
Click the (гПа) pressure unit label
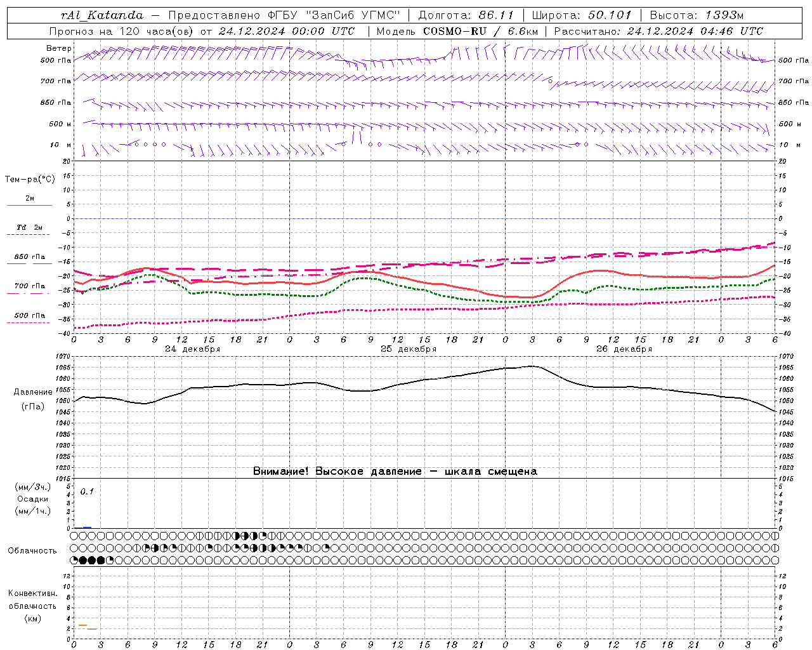tap(33, 407)
